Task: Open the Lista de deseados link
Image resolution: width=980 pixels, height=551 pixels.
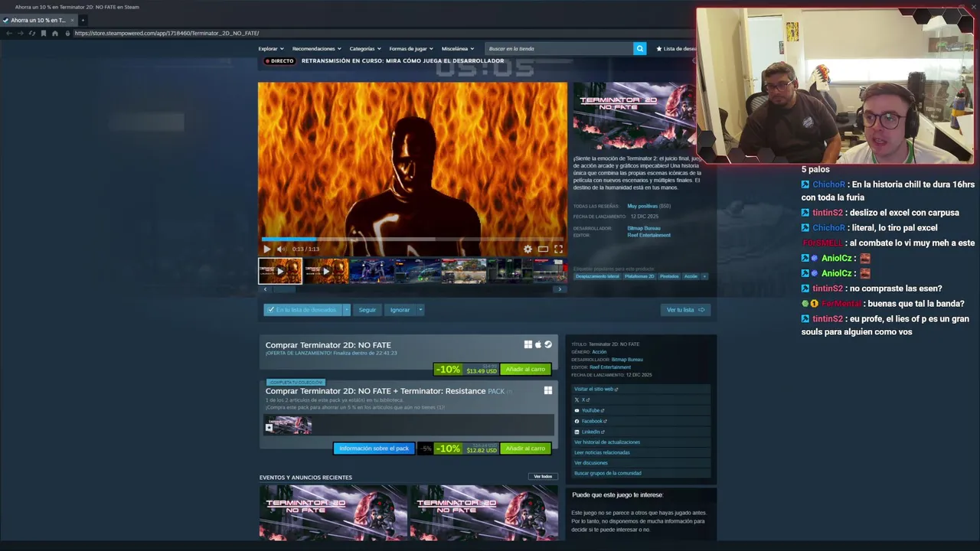Action: (x=675, y=48)
